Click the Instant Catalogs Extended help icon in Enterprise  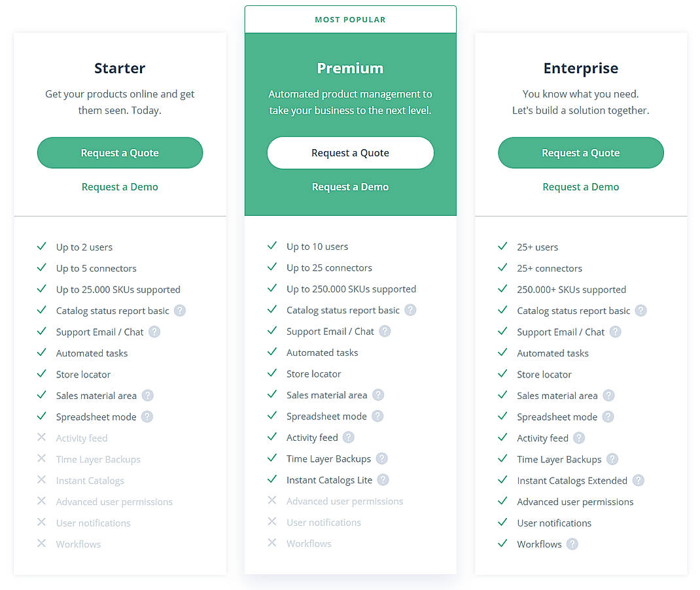pos(637,480)
